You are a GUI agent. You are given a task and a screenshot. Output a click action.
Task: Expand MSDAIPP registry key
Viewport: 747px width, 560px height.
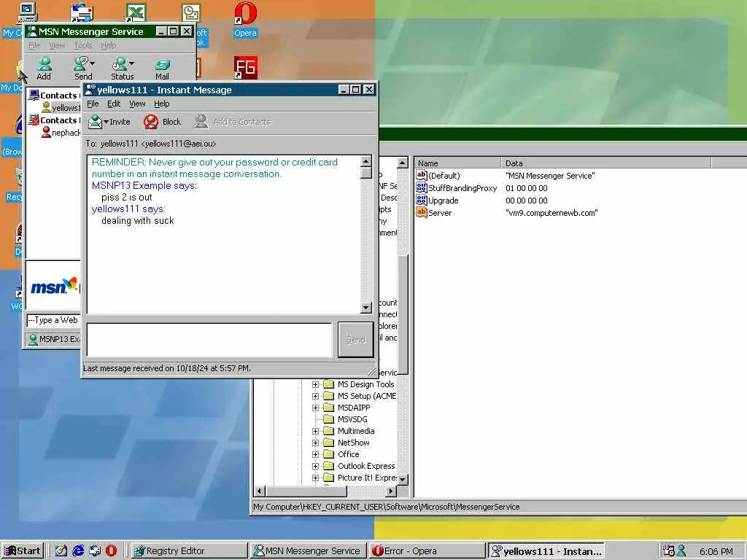315,408
